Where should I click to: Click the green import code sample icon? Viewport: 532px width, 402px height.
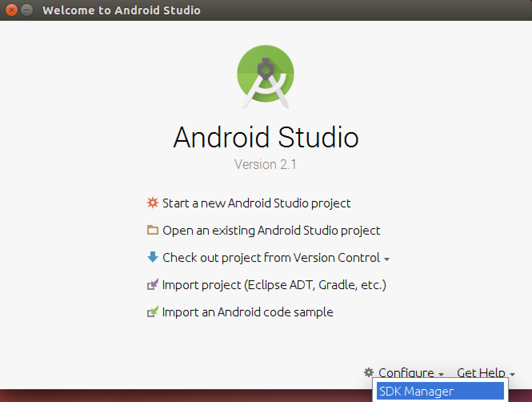152,312
